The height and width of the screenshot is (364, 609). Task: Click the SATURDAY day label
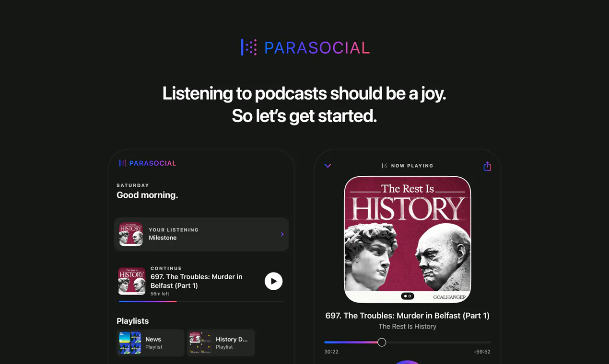pyautogui.click(x=133, y=185)
